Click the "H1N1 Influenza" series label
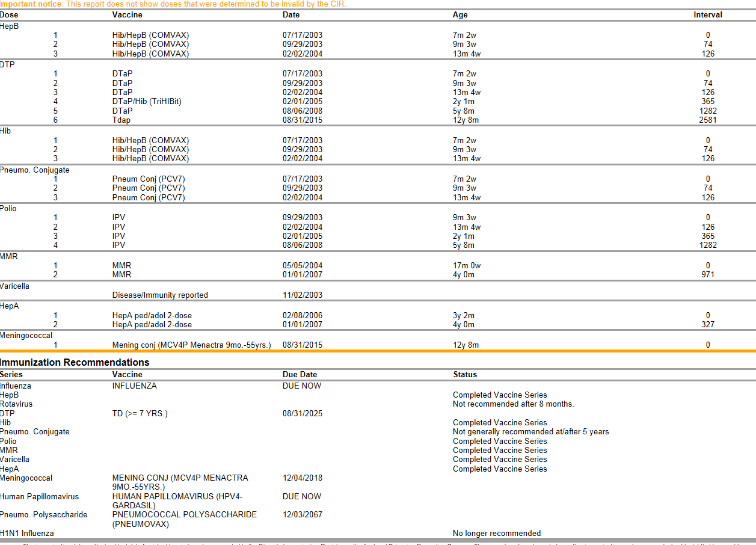Image resolution: width=756 pixels, height=545 pixels. tap(27, 534)
